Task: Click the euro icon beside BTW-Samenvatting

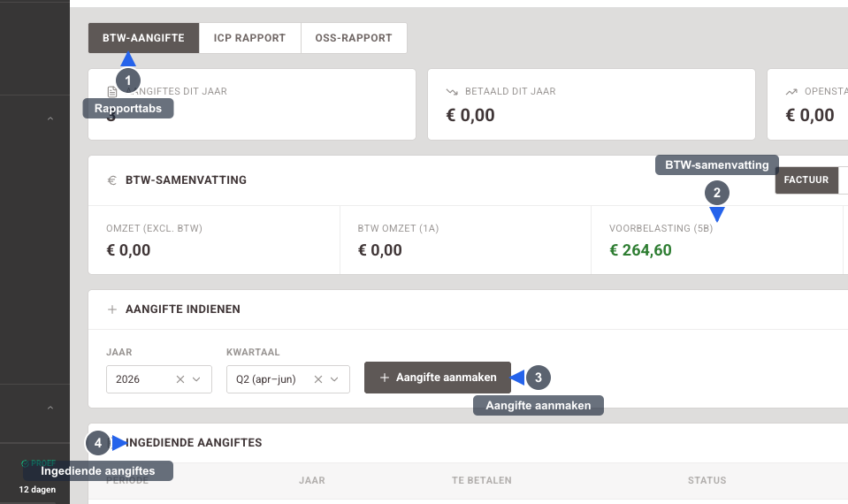Action: [x=112, y=180]
